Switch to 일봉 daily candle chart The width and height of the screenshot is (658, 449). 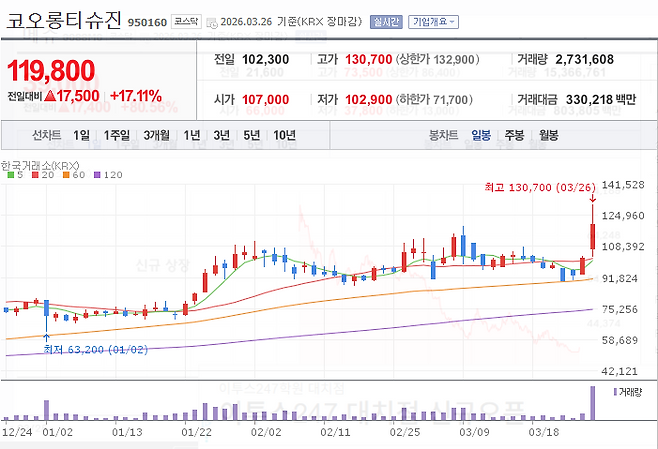(481, 135)
